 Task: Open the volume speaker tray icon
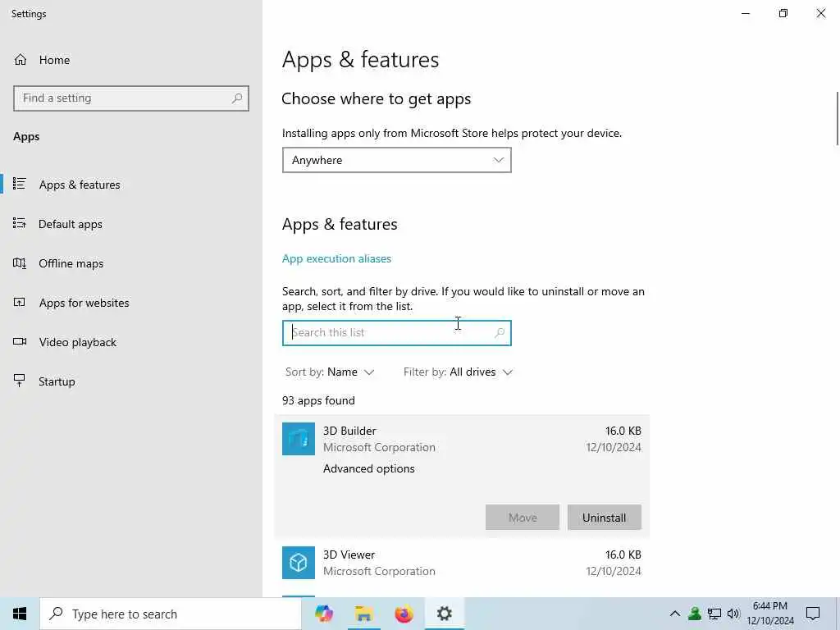click(733, 614)
